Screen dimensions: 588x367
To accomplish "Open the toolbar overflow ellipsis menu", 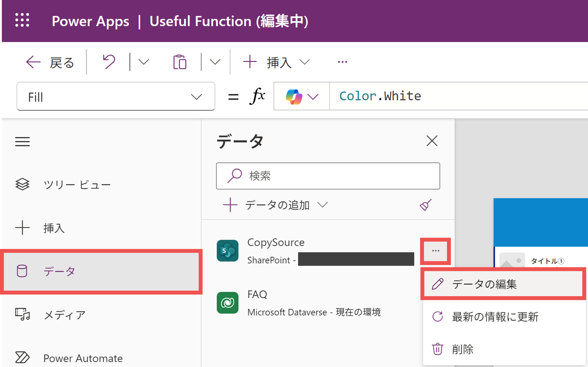I will pos(342,62).
